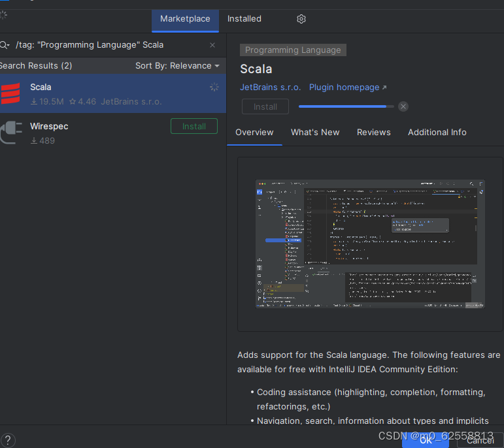Confirm with the OK button
Viewport: 504px width, 448px height.
coord(426,440)
